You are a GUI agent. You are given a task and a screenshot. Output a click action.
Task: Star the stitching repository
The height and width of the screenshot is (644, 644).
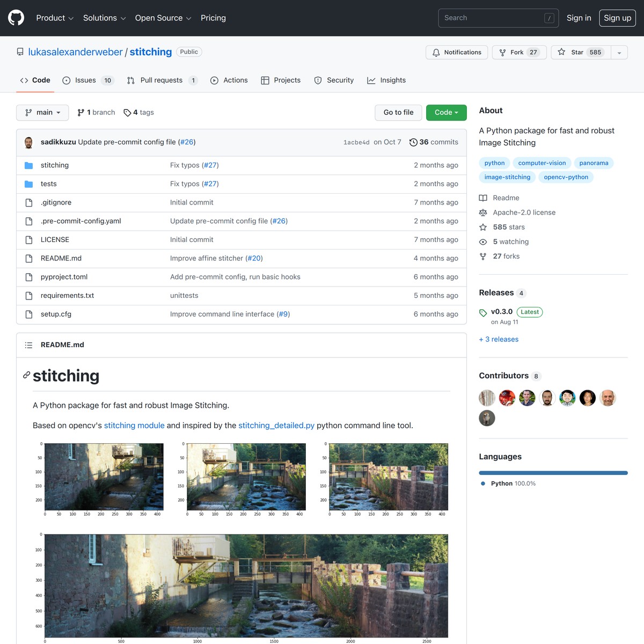(581, 52)
